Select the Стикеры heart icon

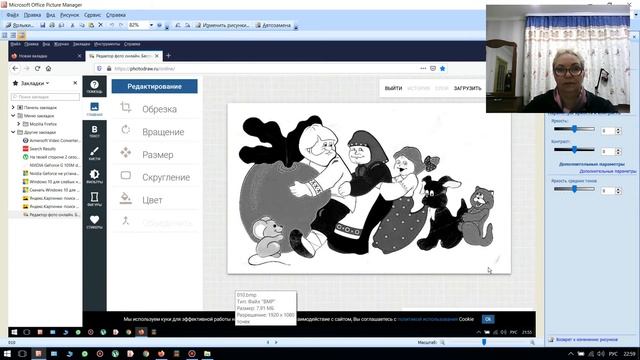click(94, 222)
